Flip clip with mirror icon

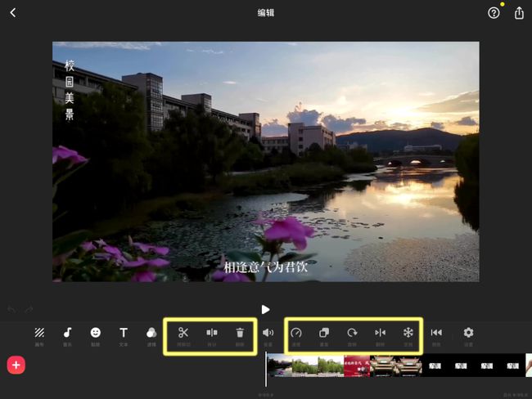[x=380, y=335]
